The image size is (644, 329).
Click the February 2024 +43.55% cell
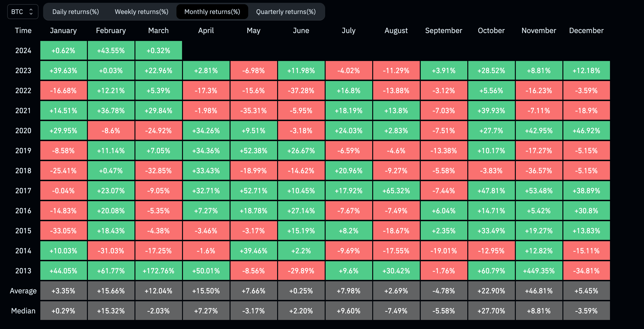click(x=111, y=51)
